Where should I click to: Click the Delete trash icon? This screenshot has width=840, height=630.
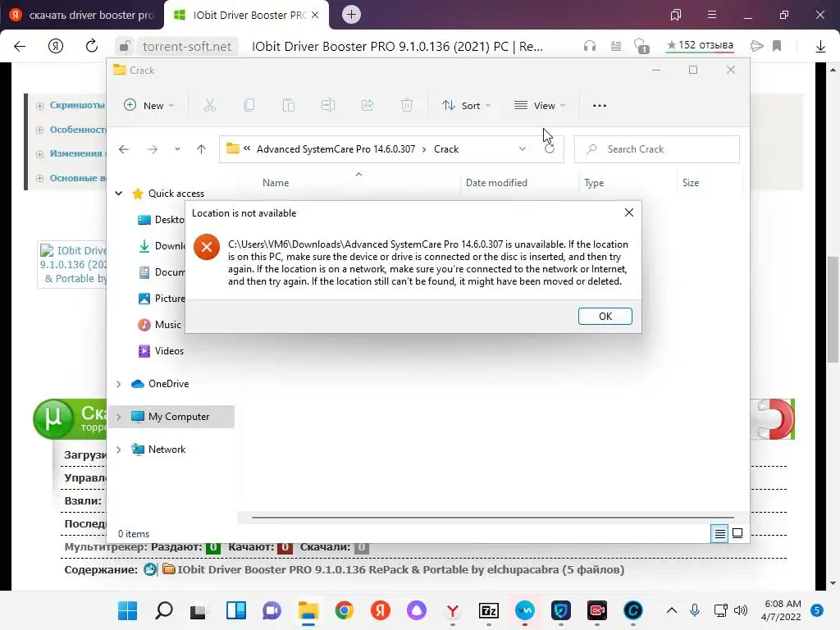click(x=407, y=106)
